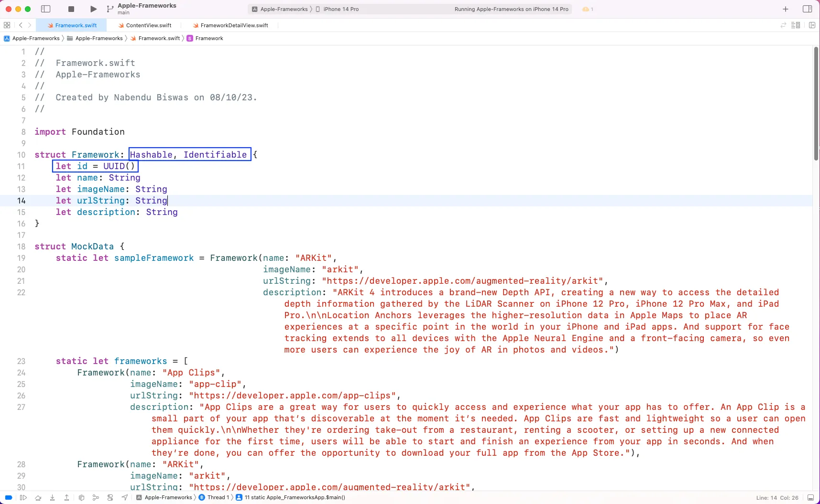Open editor options with minimap icon
The image size is (820, 504).
coord(796,25)
